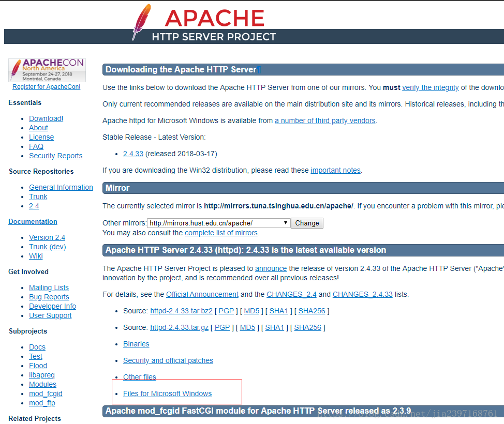Image resolution: width=504 pixels, height=424 pixels.
Task: Click the HTTP SERVER PROJECT header text
Action: tap(214, 37)
